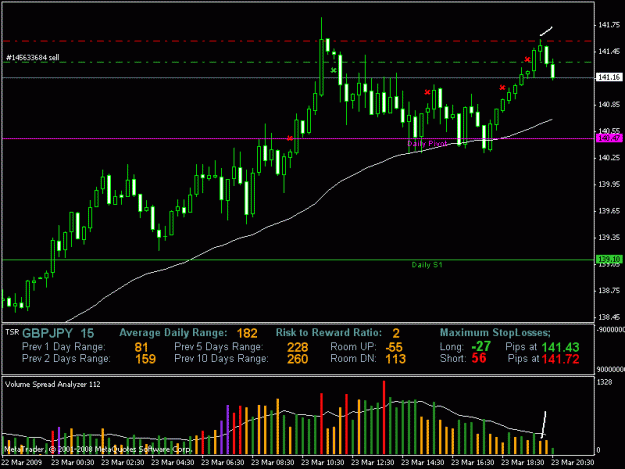625x469 pixels.
Task: Click the red X marker at the 18:30 rally start
Action: pyautogui.click(x=502, y=88)
